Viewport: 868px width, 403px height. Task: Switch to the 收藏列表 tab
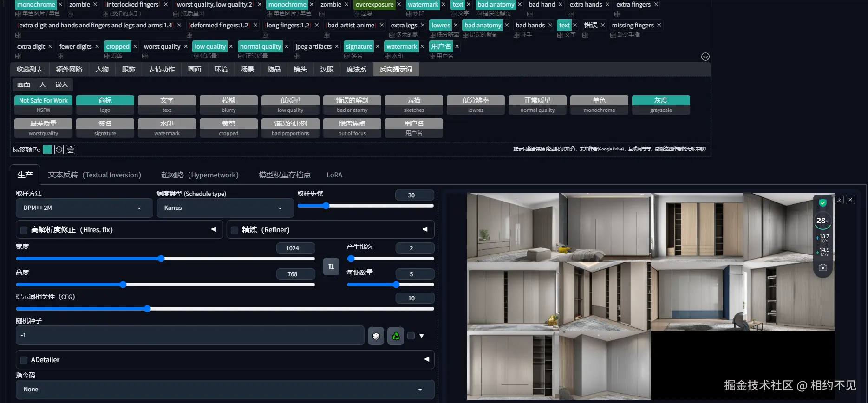coord(30,70)
